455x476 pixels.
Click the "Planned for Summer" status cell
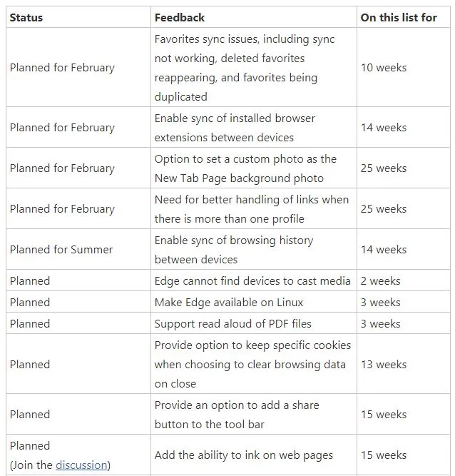click(x=61, y=250)
